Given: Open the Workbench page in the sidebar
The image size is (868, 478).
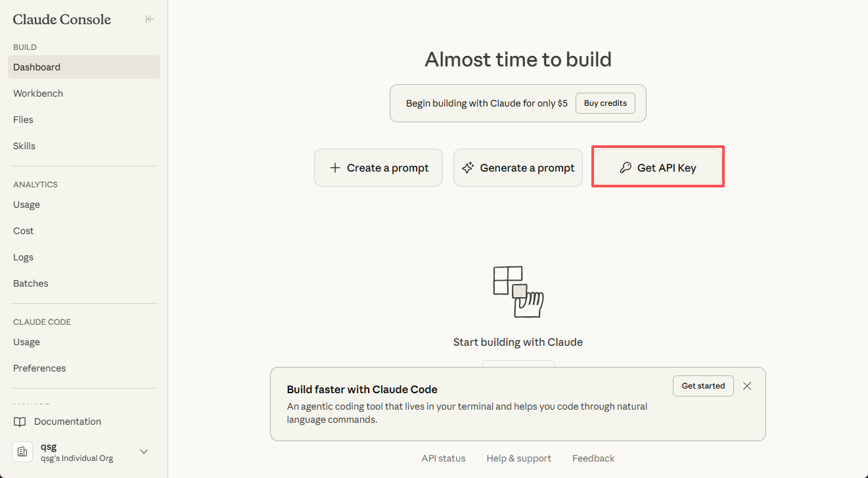Looking at the screenshot, I should 38,93.
